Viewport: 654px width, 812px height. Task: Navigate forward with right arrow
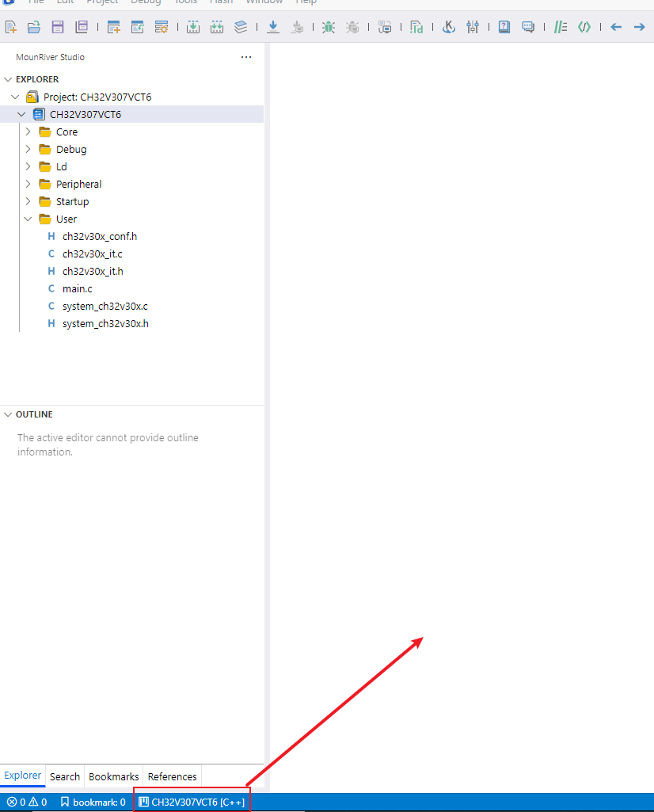point(640,27)
